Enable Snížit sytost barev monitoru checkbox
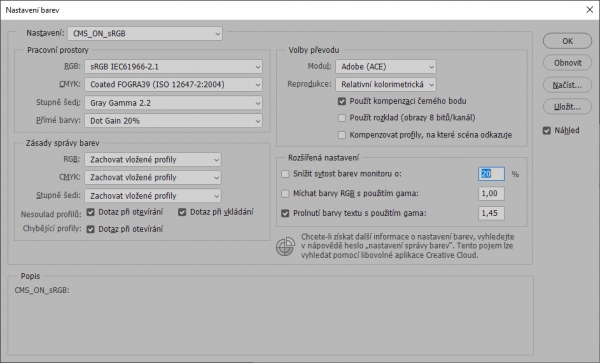The image size is (600, 363). coord(285,174)
